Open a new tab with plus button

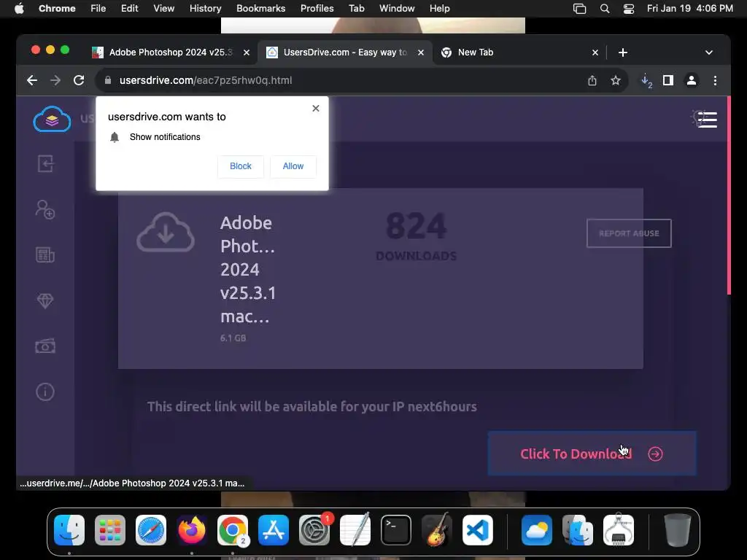coord(623,52)
